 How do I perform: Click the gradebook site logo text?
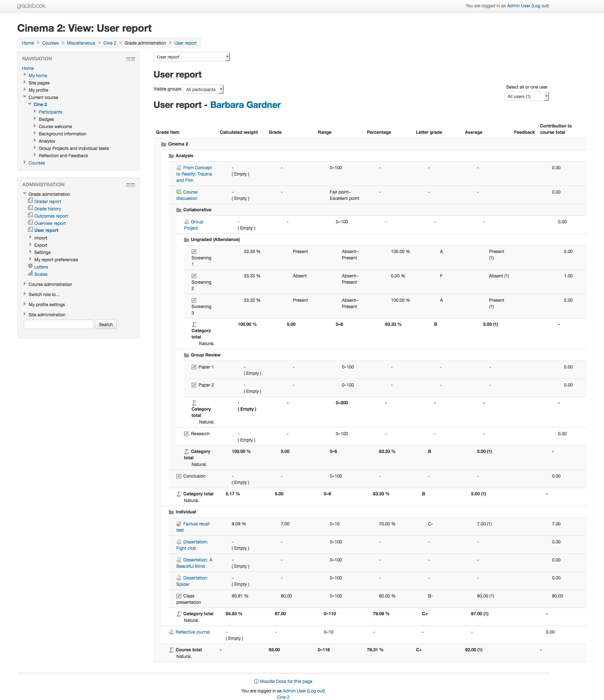pos(31,6)
